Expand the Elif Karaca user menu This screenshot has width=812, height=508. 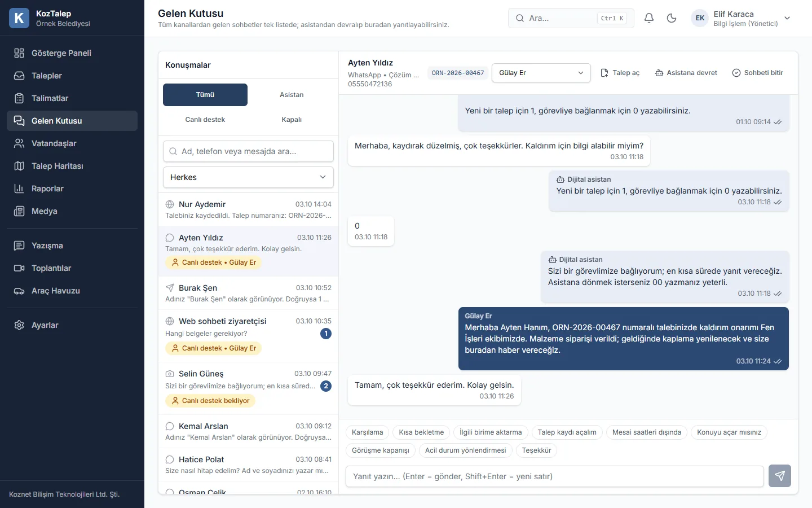point(742,18)
